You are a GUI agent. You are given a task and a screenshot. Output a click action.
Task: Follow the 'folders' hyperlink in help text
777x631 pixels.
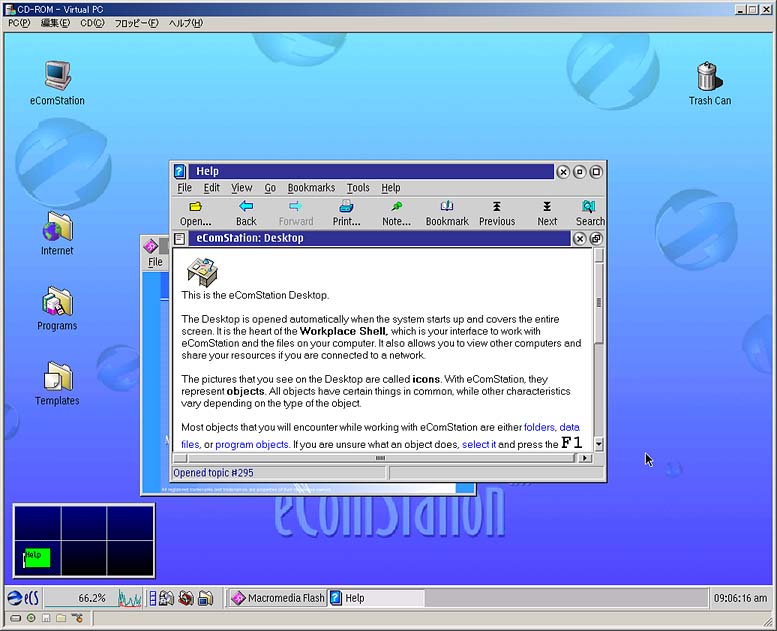point(539,427)
